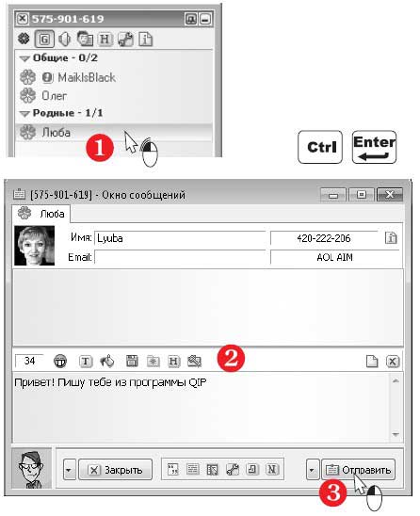Toggle text formatting T button

86,361
